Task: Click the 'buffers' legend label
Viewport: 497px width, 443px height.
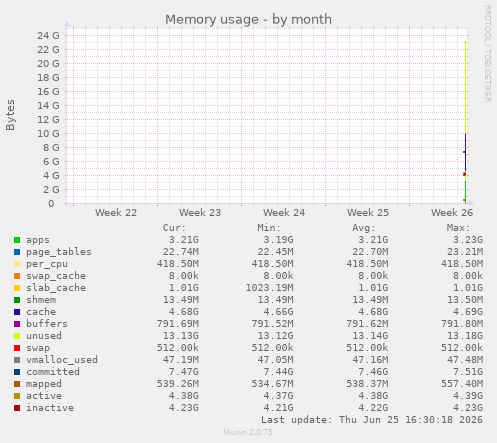Action: point(47,324)
